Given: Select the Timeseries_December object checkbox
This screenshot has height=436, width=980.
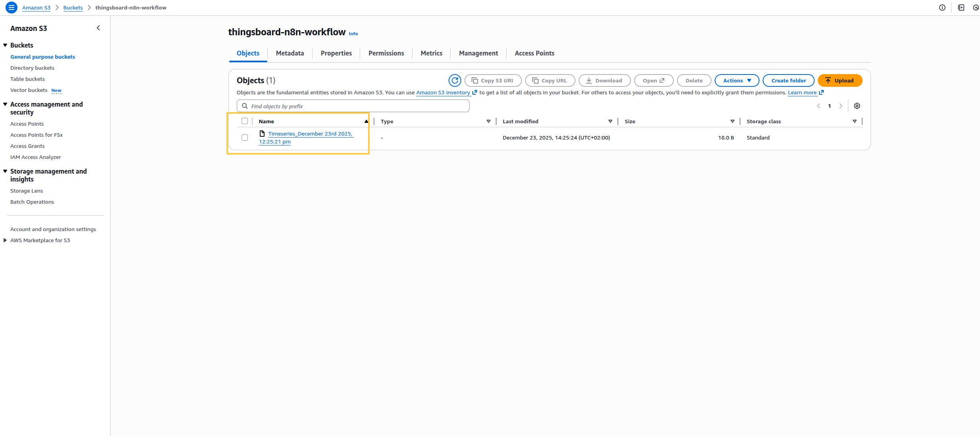Looking at the screenshot, I should point(245,138).
